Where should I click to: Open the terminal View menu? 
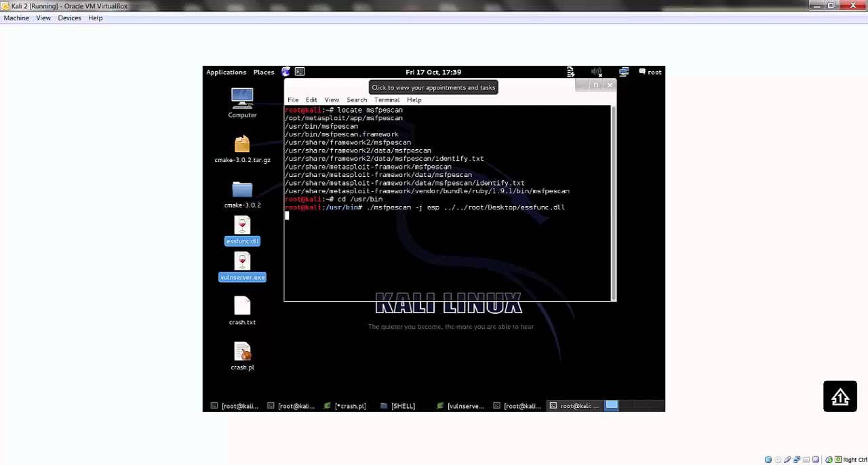[332, 100]
